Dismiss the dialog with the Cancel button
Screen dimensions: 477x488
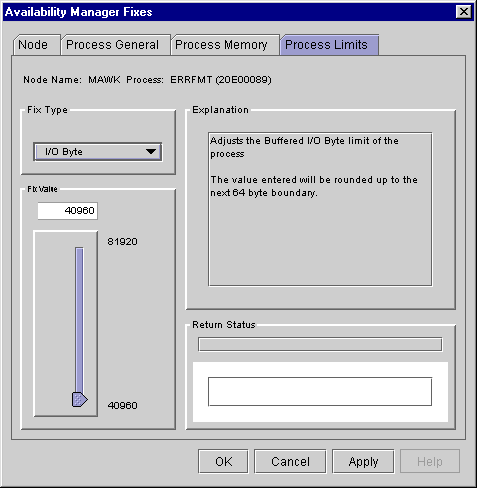290,461
